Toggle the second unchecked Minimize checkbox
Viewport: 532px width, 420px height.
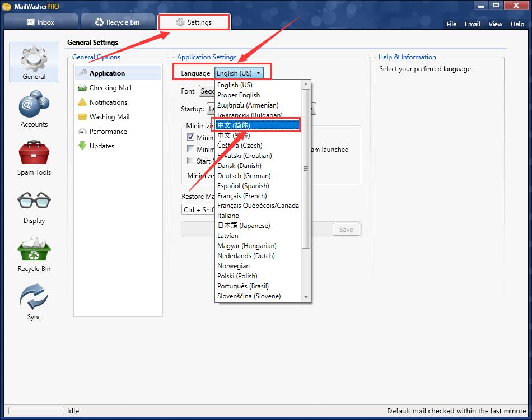point(190,149)
